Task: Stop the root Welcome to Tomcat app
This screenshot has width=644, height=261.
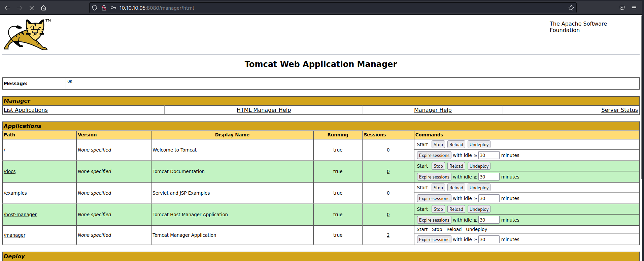Action: 438,144
